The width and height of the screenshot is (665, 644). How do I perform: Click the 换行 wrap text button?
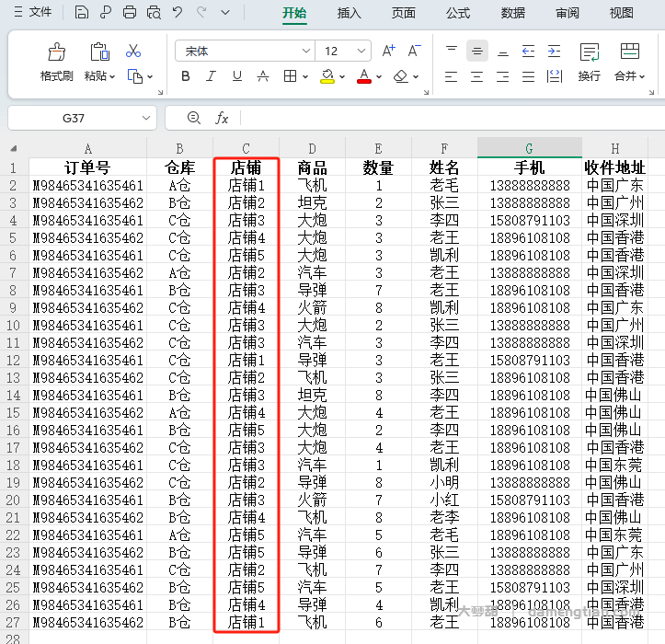589,63
